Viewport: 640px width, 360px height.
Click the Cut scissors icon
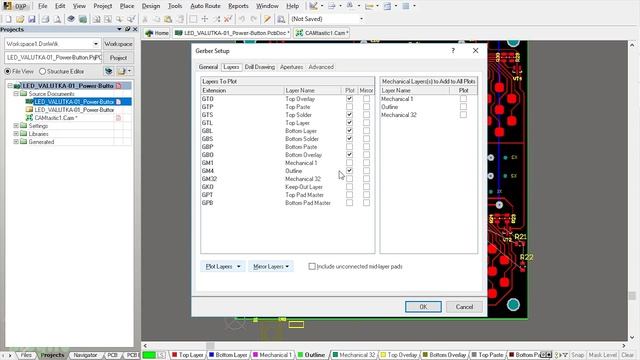145,19
